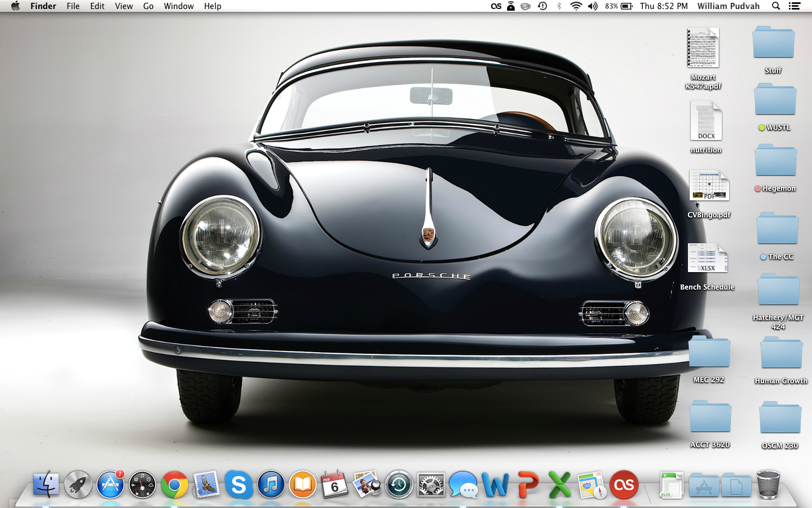Launch Preview from the Dock
This screenshot has height=508, width=812.
(x=367, y=484)
